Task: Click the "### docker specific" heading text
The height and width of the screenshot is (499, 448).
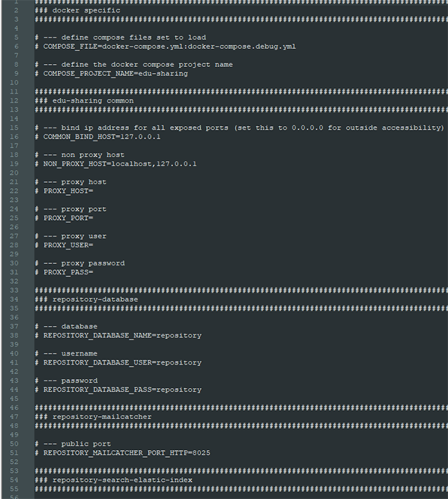Action: (x=77, y=10)
